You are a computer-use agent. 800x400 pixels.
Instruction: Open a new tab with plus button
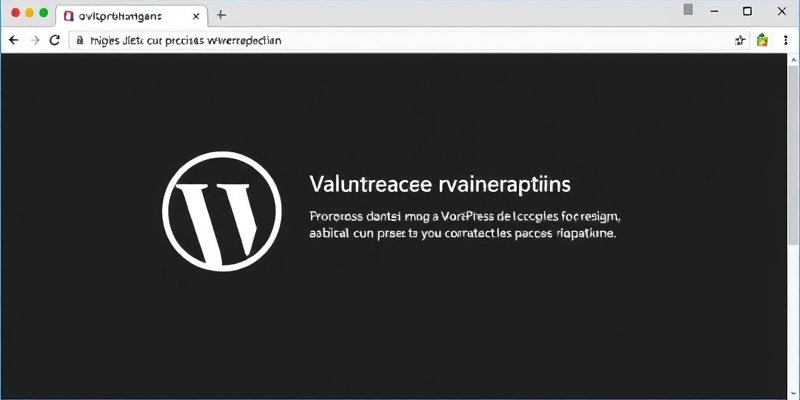221,15
